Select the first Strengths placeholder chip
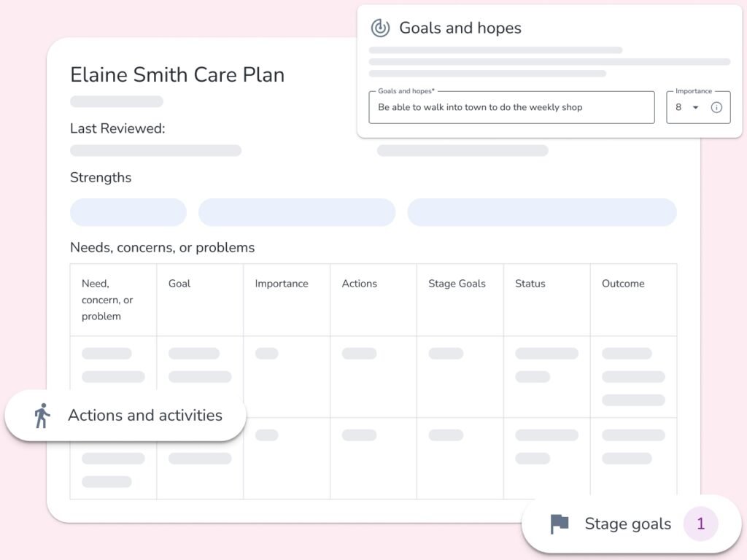 point(128,212)
